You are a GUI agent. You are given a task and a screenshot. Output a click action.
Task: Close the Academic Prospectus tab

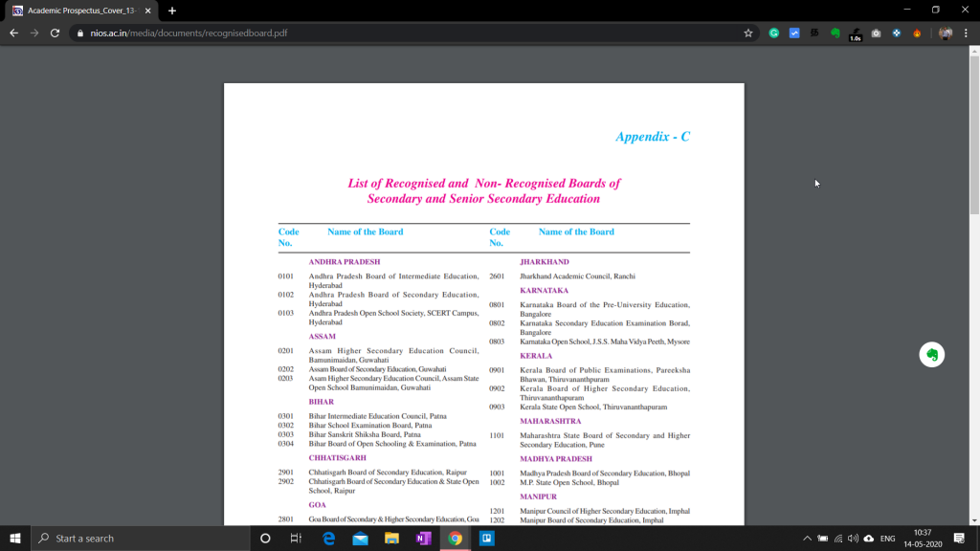(x=148, y=11)
